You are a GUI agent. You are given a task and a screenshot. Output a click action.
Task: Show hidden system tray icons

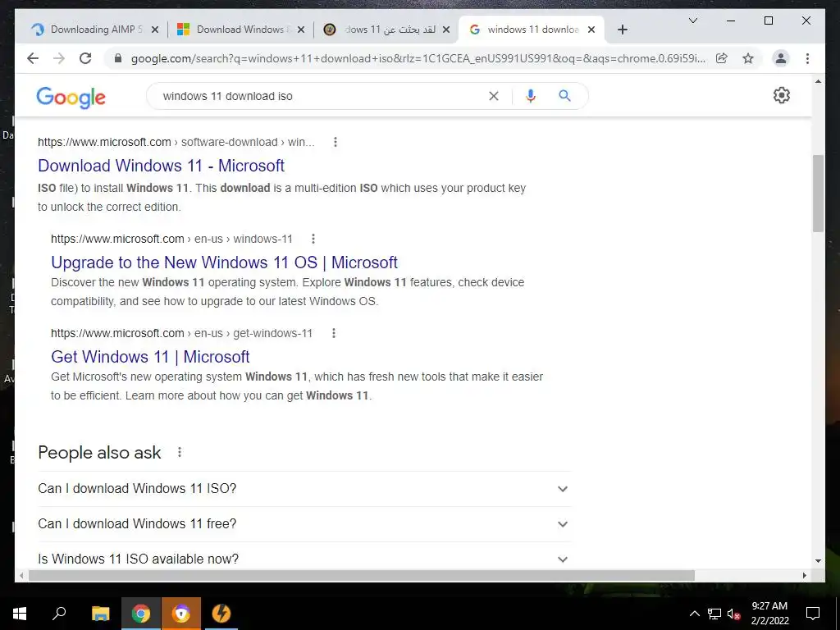pos(694,614)
